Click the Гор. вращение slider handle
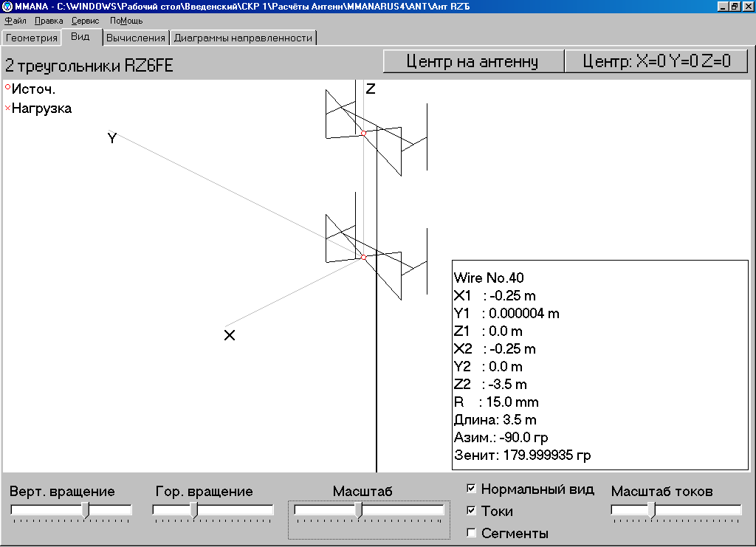This screenshot has width=756, height=547. [x=194, y=510]
